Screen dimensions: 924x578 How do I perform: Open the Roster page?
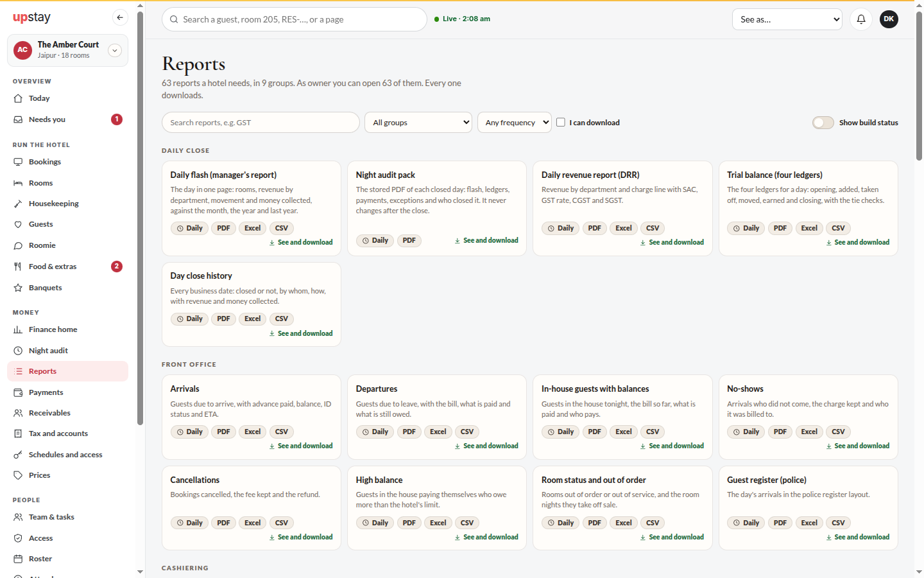pyautogui.click(x=67, y=559)
